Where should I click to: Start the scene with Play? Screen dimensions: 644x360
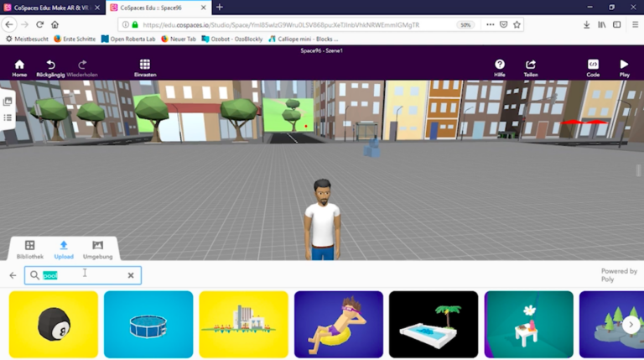click(624, 68)
